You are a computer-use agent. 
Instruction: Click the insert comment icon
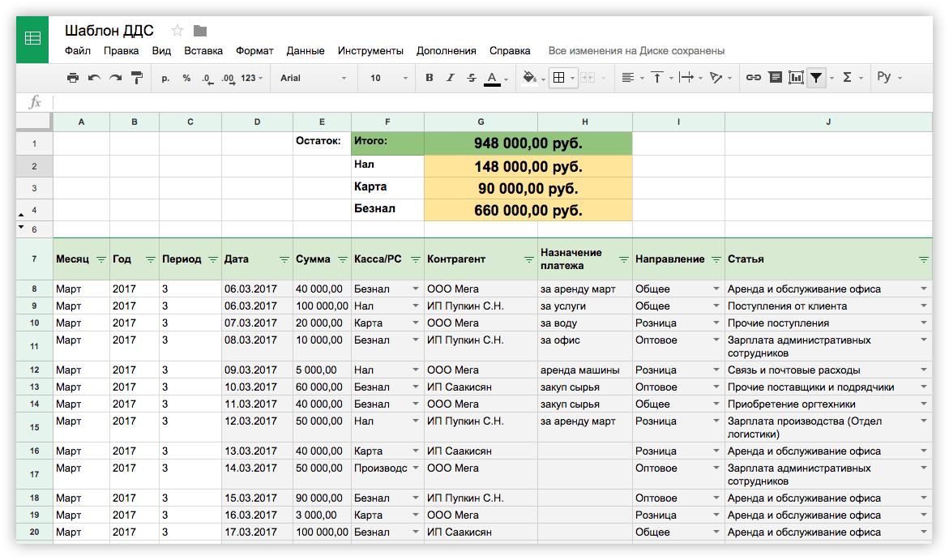tap(775, 78)
